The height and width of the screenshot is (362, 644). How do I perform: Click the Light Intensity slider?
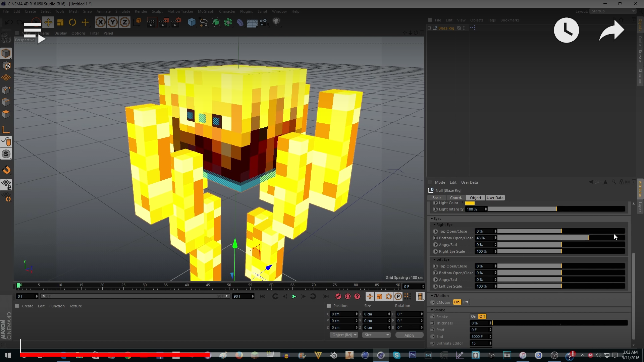(556, 209)
